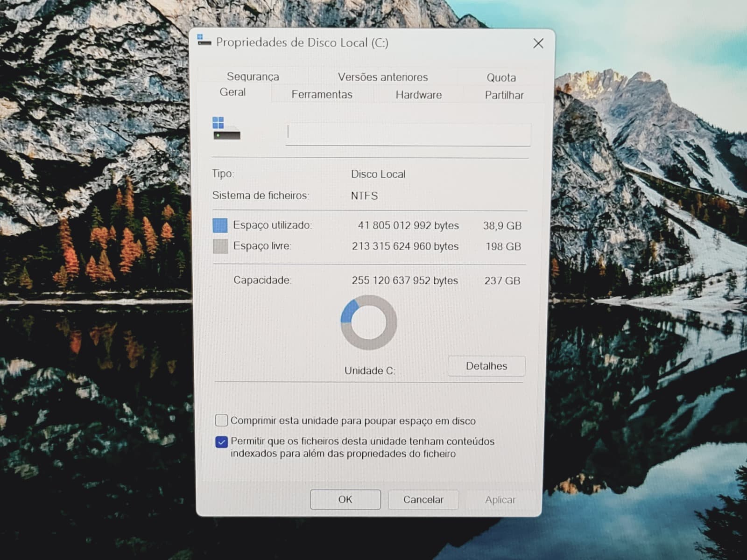Click the '38,9 GB' used space value
The height and width of the screenshot is (560, 747).
[x=502, y=226]
